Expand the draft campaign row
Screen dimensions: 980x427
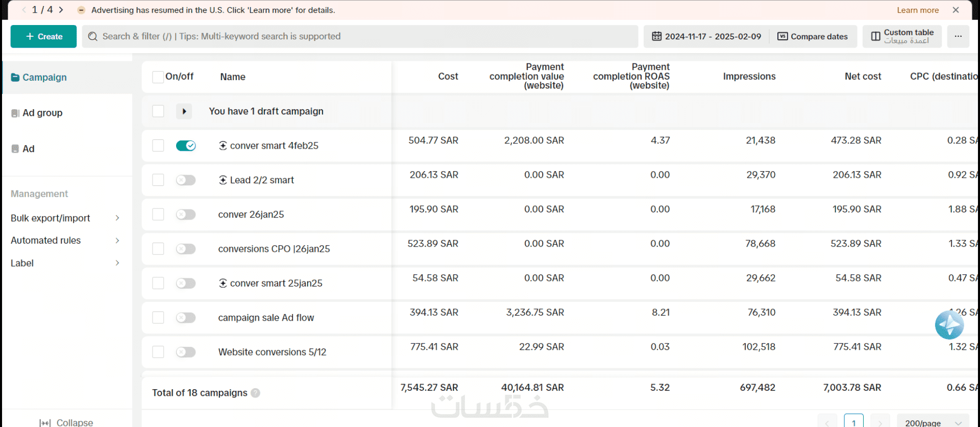(x=184, y=111)
